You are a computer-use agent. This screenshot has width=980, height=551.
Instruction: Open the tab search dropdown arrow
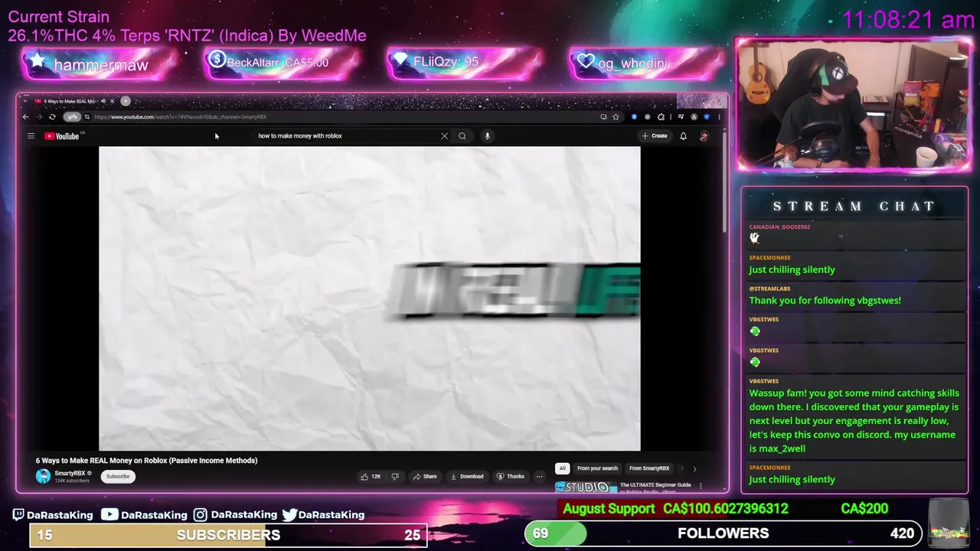[25, 101]
